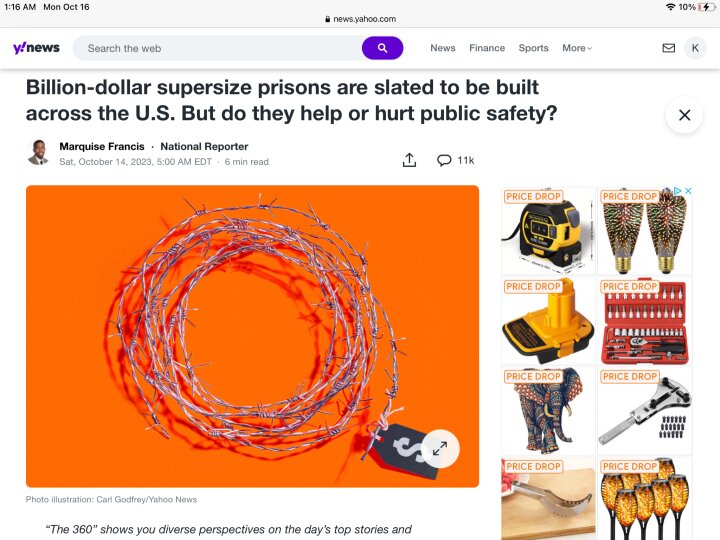Screen dimensions: 720x540
Task: Open the News menu item
Action: [x=443, y=48]
